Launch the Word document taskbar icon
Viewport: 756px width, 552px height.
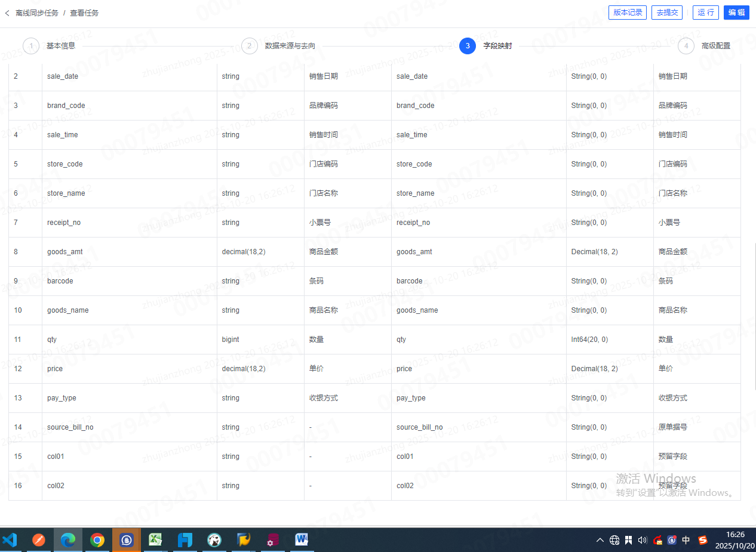pyautogui.click(x=302, y=540)
